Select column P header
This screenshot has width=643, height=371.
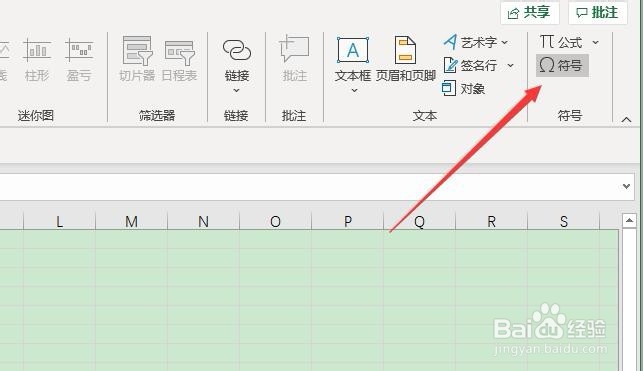(x=348, y=221)
